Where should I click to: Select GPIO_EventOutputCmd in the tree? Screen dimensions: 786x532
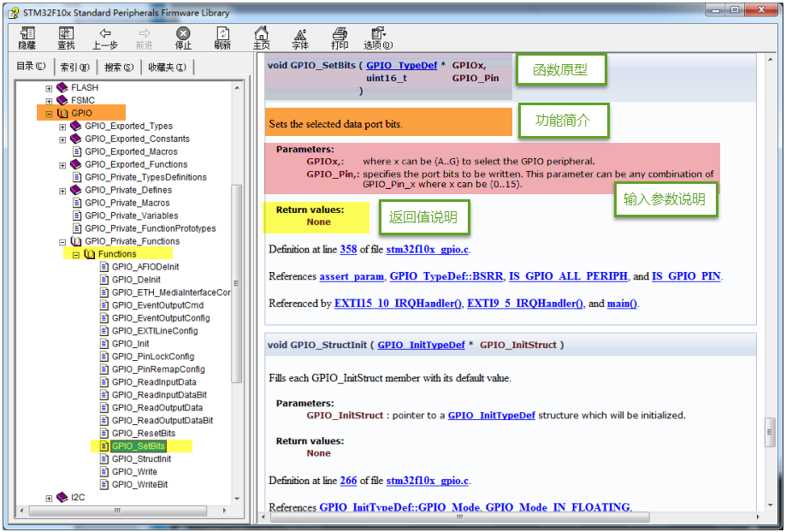158,305
